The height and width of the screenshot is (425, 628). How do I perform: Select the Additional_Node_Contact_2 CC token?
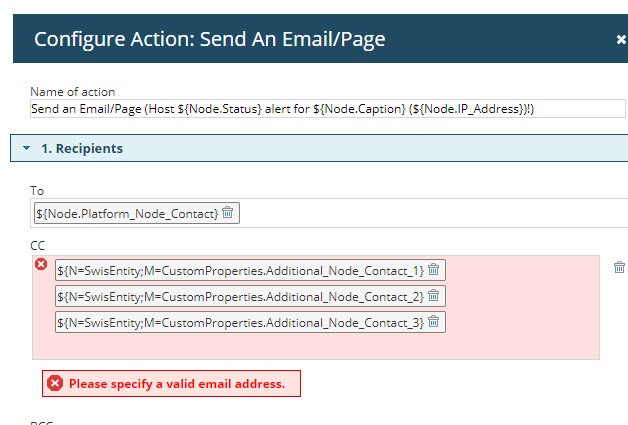[240, 296]
